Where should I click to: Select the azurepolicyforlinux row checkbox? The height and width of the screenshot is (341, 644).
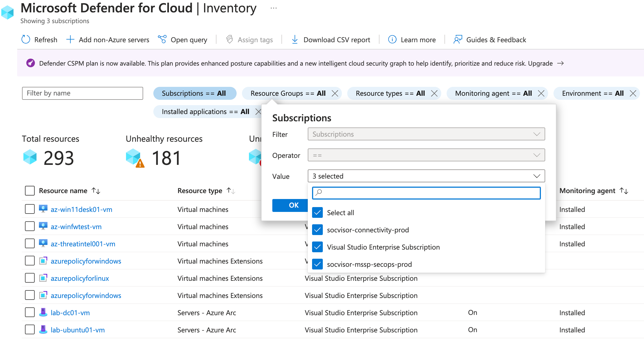(x=30, y=278)
